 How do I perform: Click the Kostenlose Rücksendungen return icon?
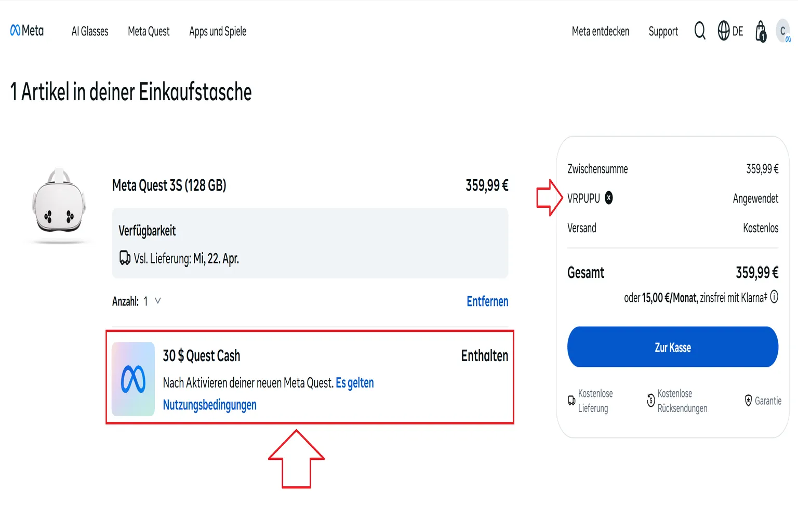tap(650, 400)
